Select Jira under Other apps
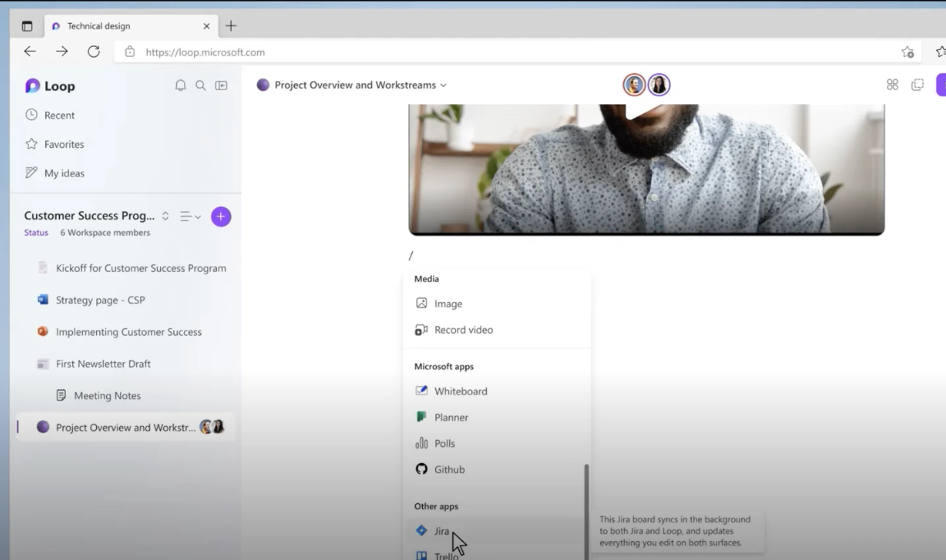This screenshot has width=946, height=560. 441,530
